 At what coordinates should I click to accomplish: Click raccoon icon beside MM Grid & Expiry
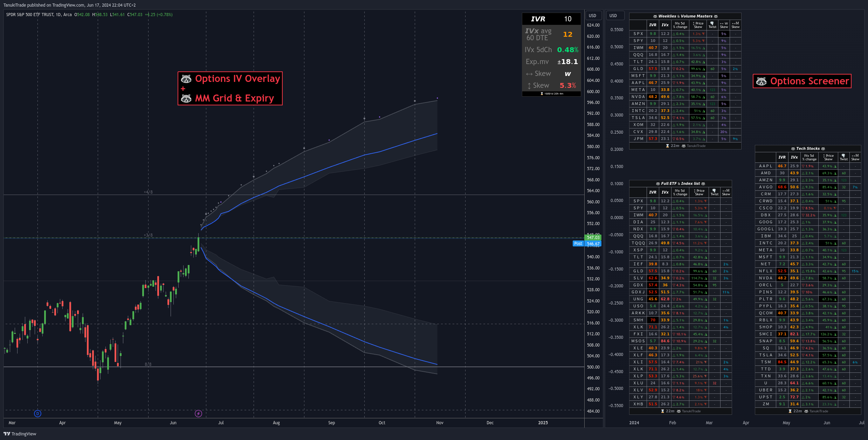186,98
